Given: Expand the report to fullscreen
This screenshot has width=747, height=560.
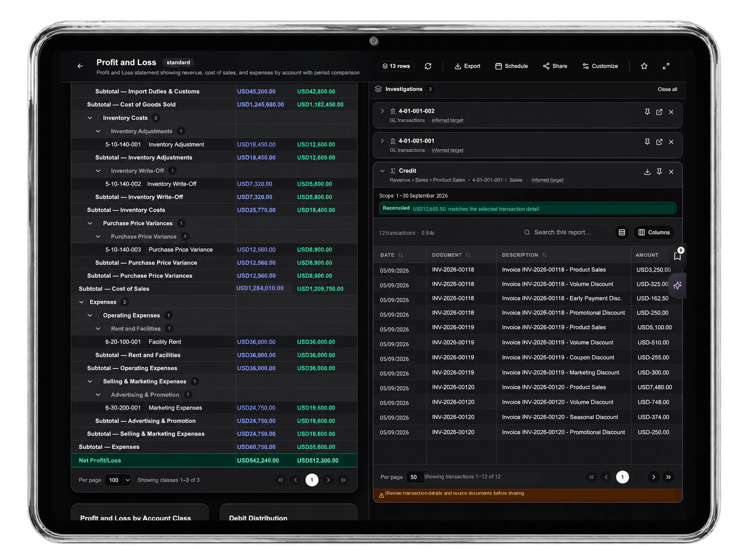Looking at the screenshot, I should 665,66.
